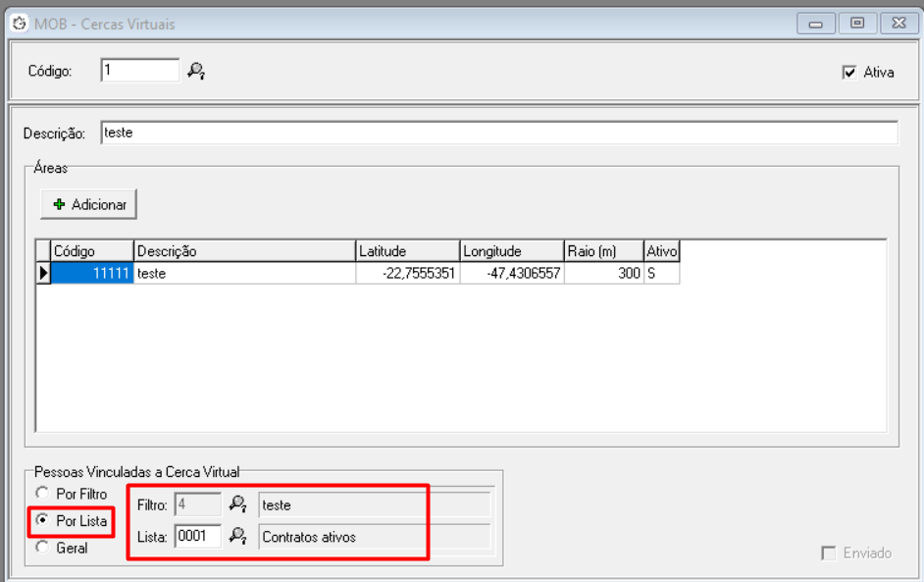
Task: Click the row indicator arrow in grid
Action: pyautogui.click(x=43, y=274)
